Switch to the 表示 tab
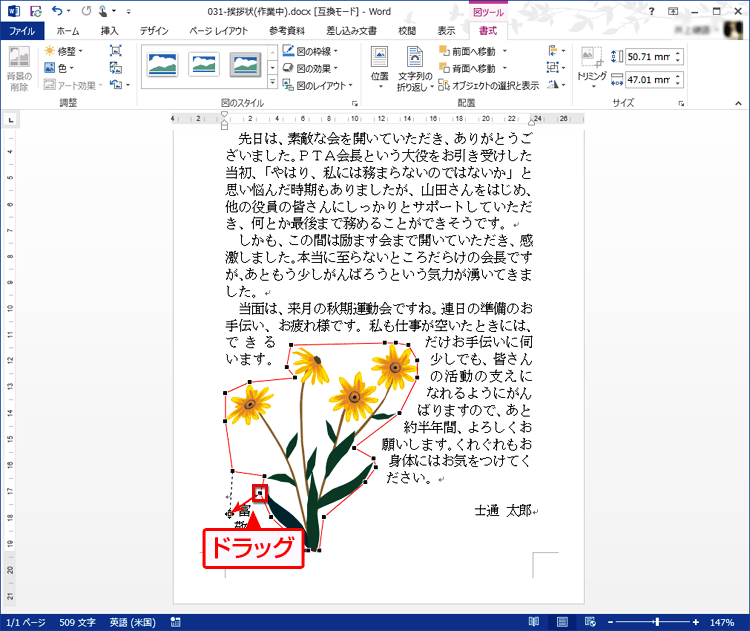750x631 pixels. click(x=447, y=31)
